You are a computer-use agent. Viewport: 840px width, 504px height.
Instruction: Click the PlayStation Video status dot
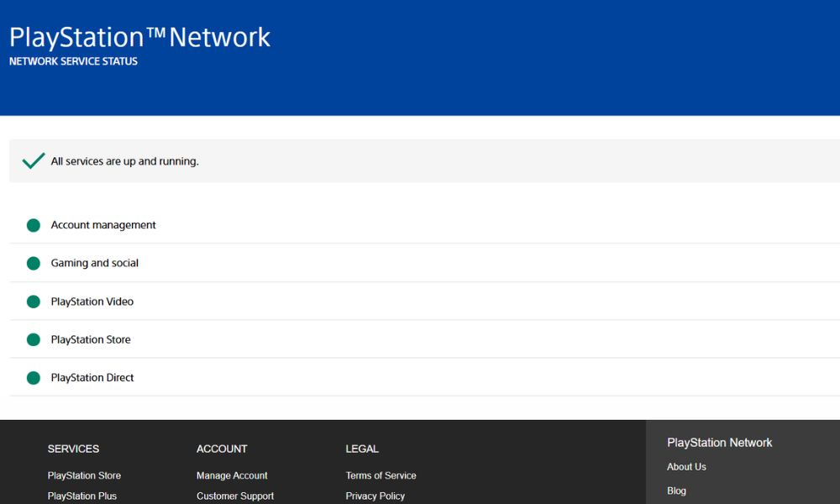click(33, 301)
